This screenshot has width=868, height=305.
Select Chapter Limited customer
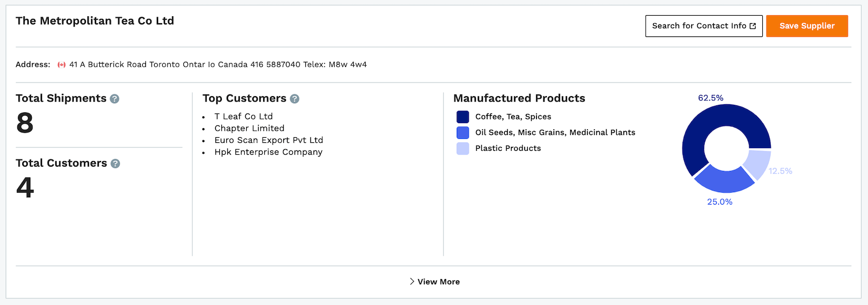[250, 128]
